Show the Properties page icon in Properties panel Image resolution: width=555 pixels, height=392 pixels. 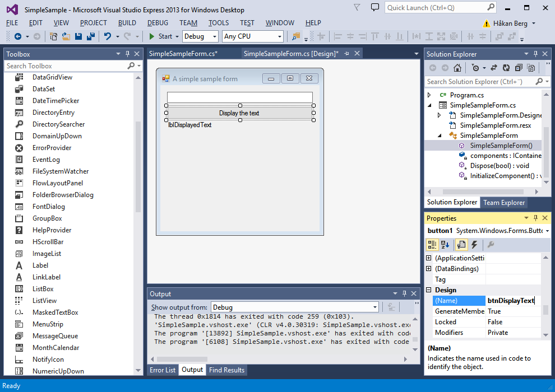point(461,244)
